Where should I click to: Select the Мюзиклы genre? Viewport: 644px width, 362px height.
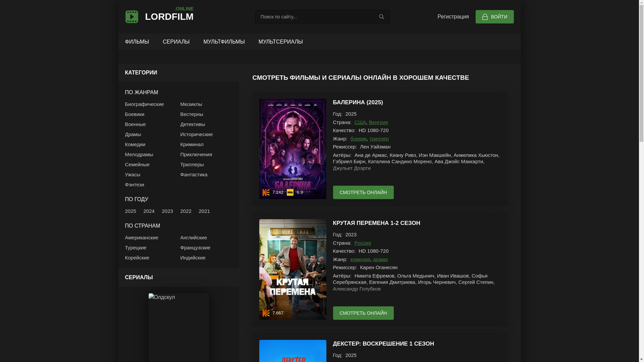(191, 104)
